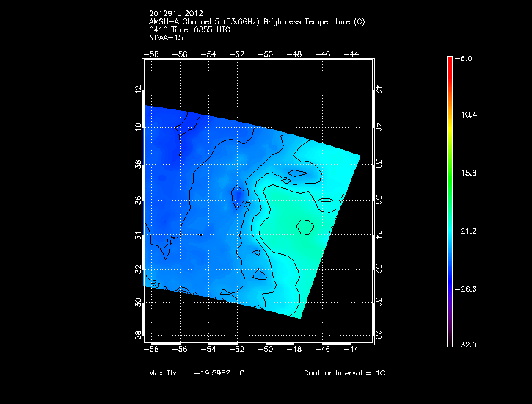
Task: Click the -44 longitude label on bottom axis
Action: pos(351,350)
